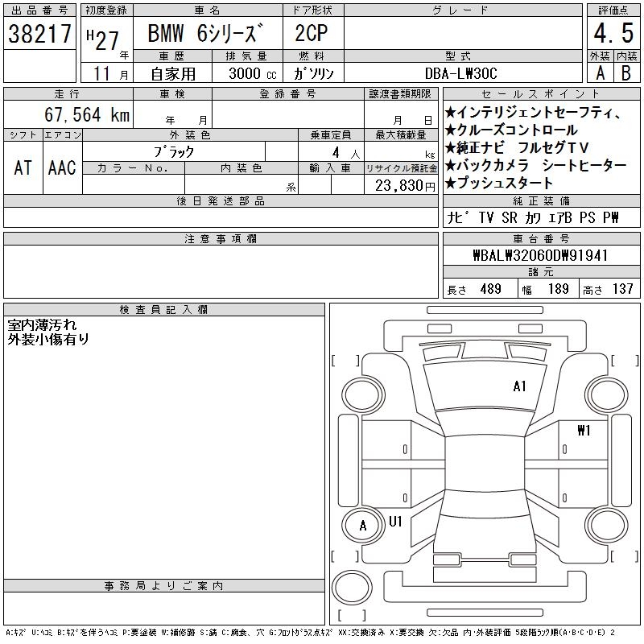Click the car name BMW 6シリーズ

point(205,33)
